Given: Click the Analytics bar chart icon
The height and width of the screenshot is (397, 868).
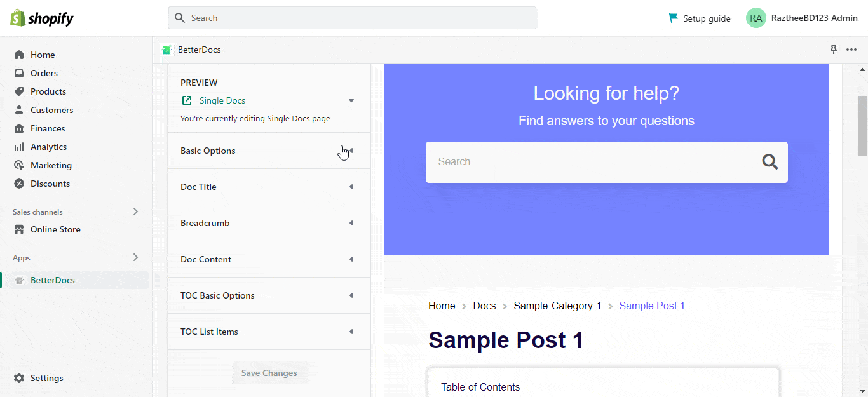Looking at the screenshot, I should [19, 147].
